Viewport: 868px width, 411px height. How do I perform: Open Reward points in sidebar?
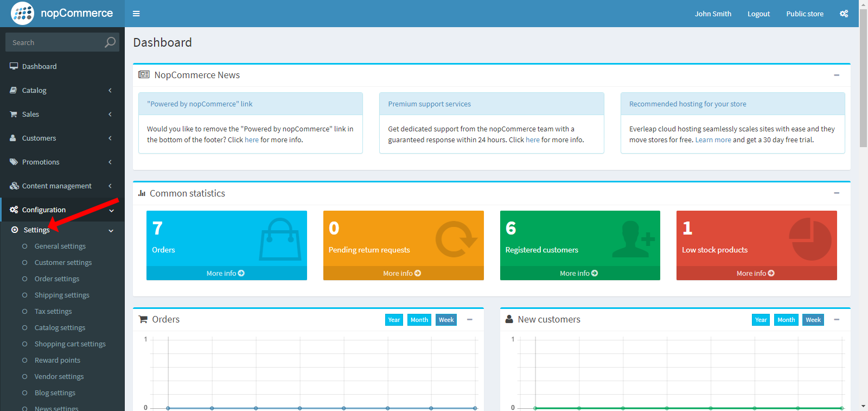coord(58,360)
